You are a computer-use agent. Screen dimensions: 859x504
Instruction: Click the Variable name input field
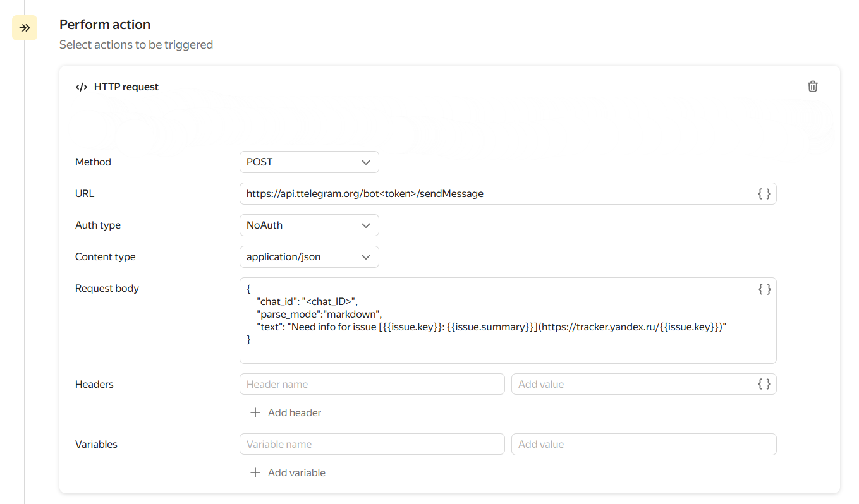click(372, 444)
